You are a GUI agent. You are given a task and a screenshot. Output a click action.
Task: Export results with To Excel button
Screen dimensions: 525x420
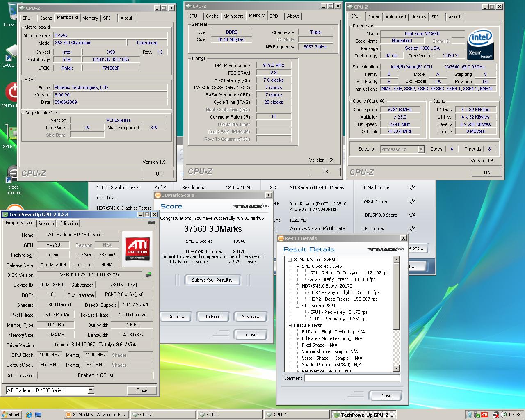(213, 317)
